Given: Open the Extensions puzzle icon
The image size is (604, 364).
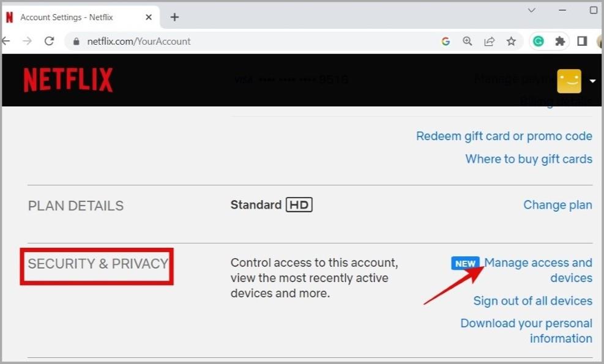Looking at the screenshot, I should click(x=560, y=41).
